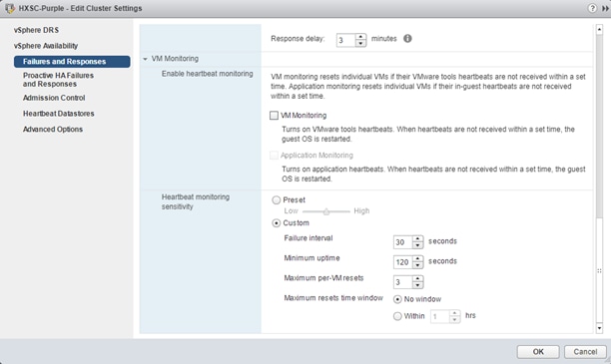Image resolution: width=611 pixels, height=364 pixels.
Task: Click the Response delay minutes field
Action: coord(346,40)
